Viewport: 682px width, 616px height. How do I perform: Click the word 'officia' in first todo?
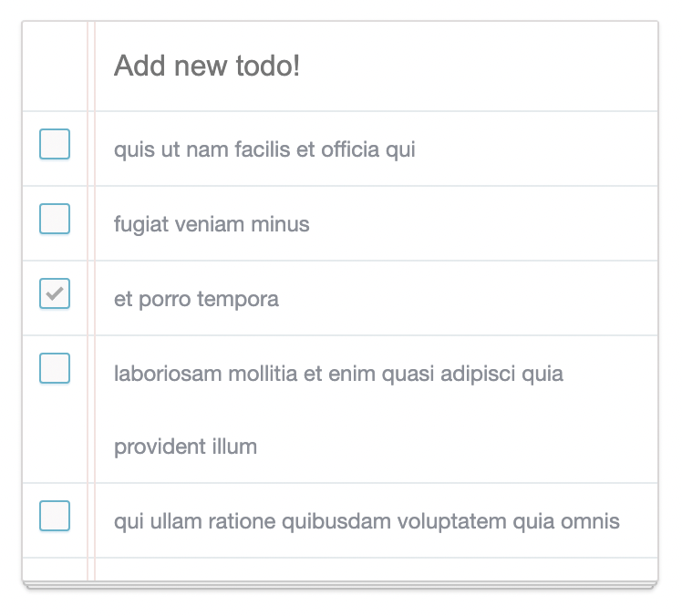350,149
